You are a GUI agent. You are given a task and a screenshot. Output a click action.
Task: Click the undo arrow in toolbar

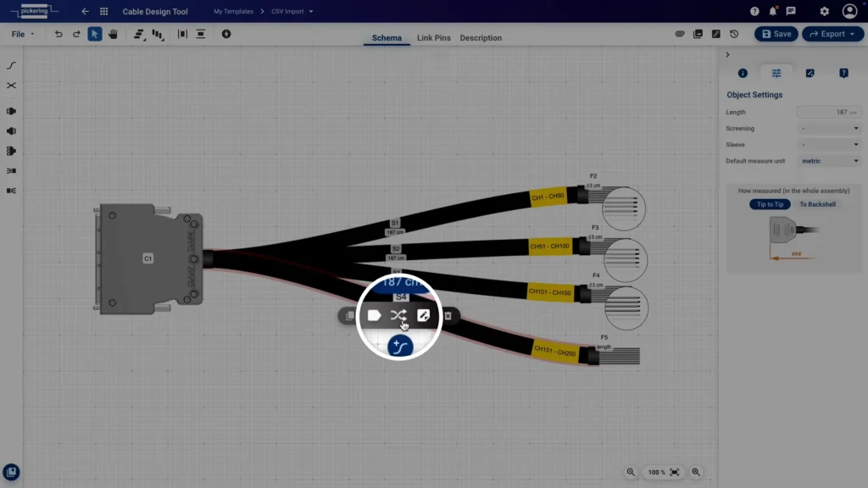coord(58,34)
